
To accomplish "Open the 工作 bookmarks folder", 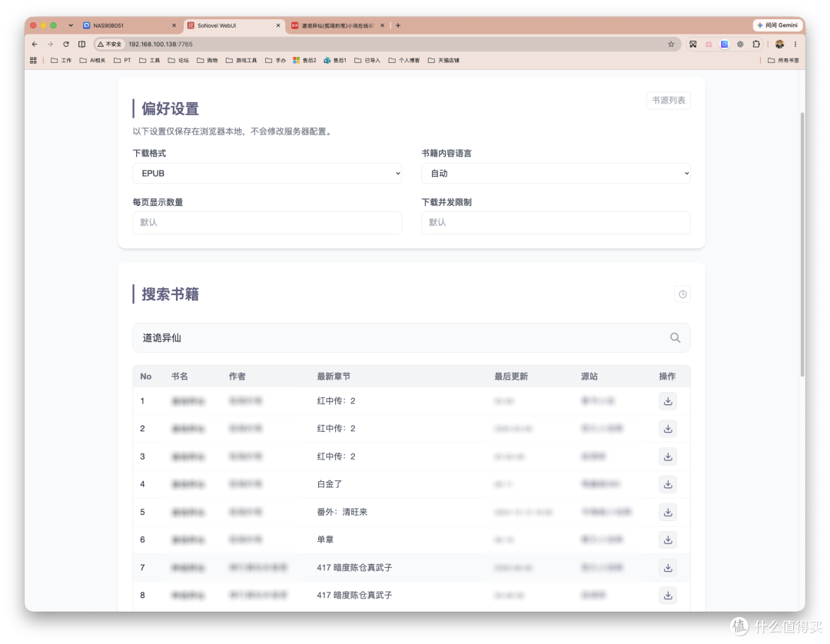I will (61, 60).
